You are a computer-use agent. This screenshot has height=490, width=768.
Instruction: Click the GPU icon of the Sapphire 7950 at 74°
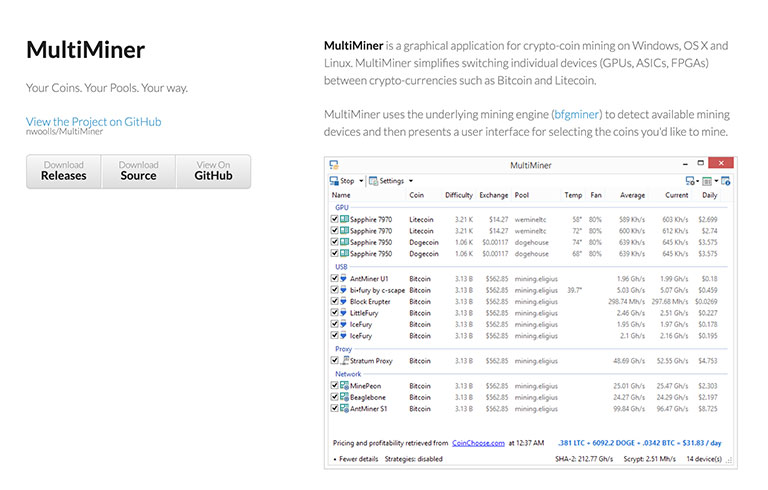344,242
